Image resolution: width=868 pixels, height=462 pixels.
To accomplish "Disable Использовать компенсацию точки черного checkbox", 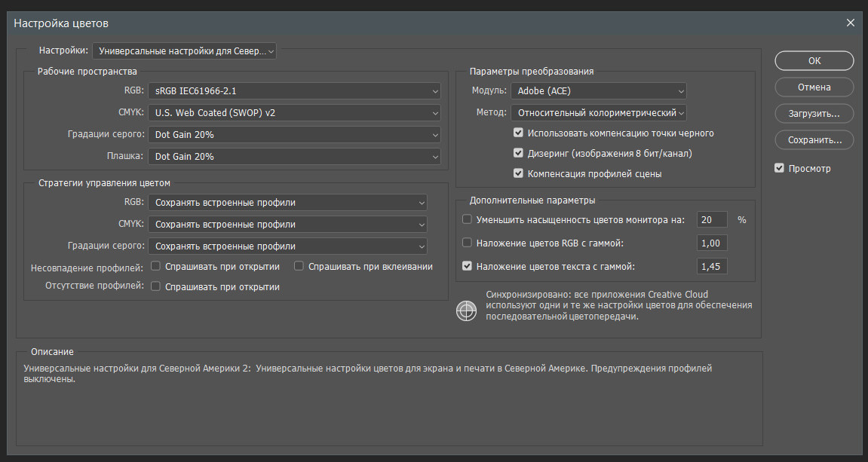I will [x=518, y=133].
